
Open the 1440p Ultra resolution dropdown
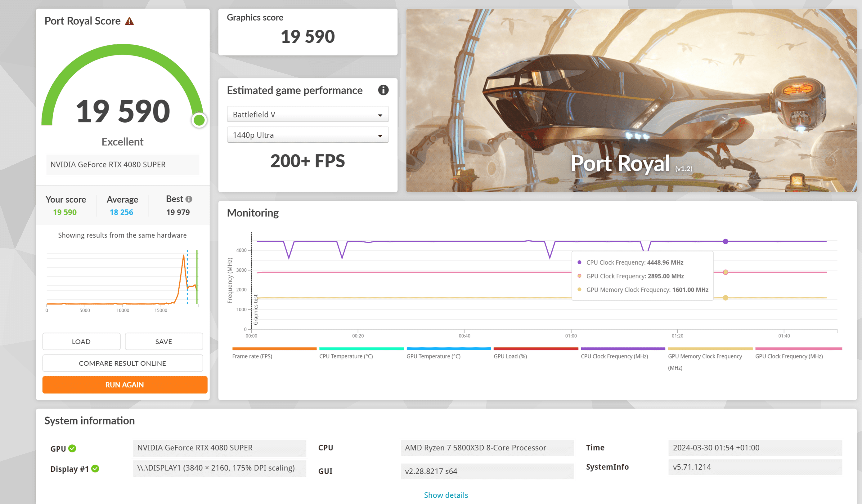308,135
